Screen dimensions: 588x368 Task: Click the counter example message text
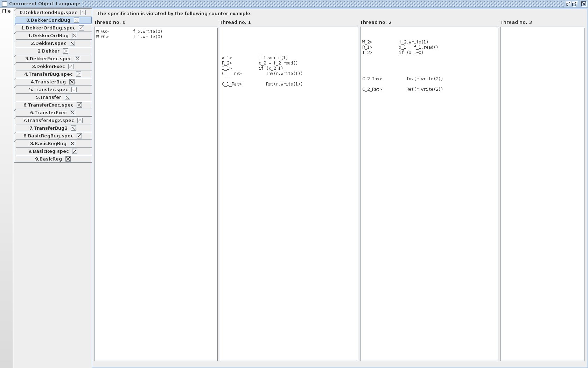[174, 13]
